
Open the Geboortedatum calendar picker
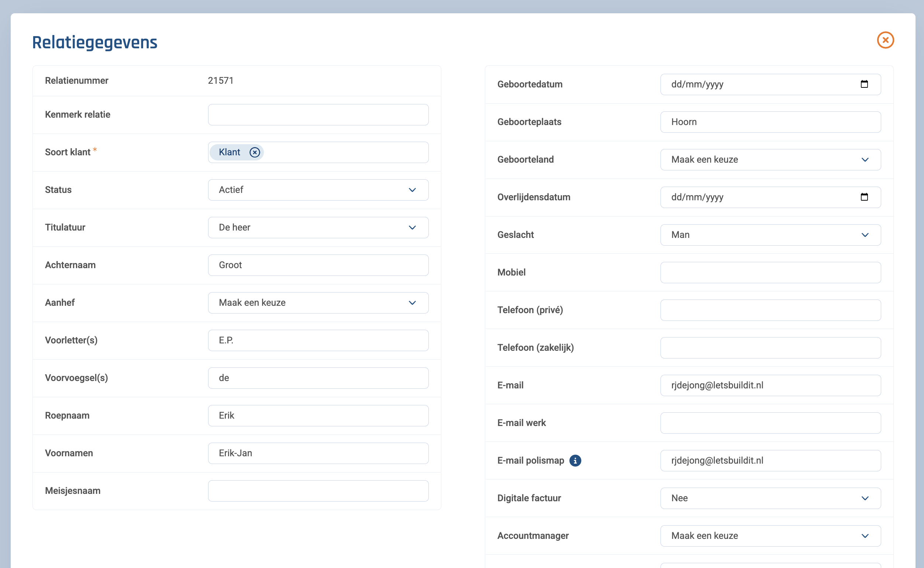point(864,84)
